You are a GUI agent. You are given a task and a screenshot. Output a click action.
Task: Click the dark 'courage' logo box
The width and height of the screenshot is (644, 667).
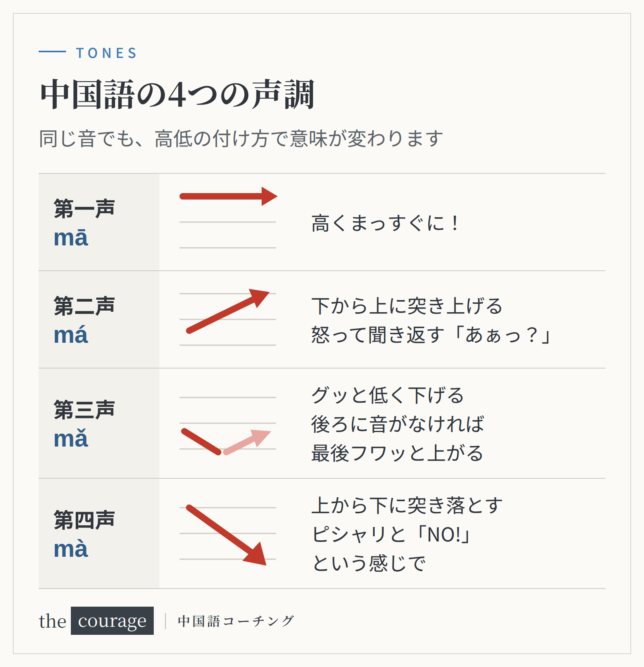tap(112, 621)
